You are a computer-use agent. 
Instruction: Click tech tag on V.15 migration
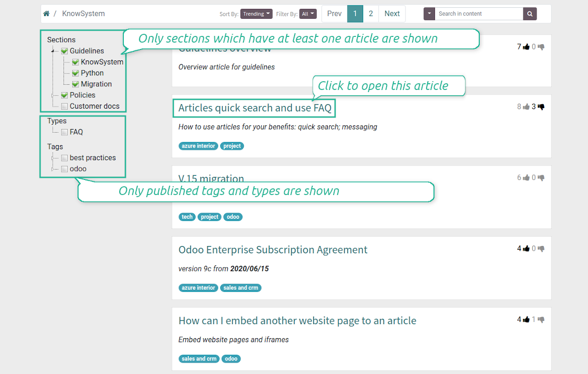tap(187, 217)
